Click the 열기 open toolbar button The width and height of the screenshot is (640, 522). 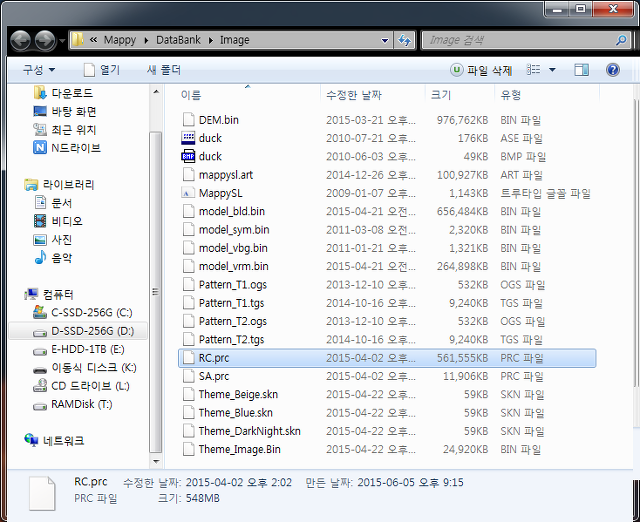102,70
